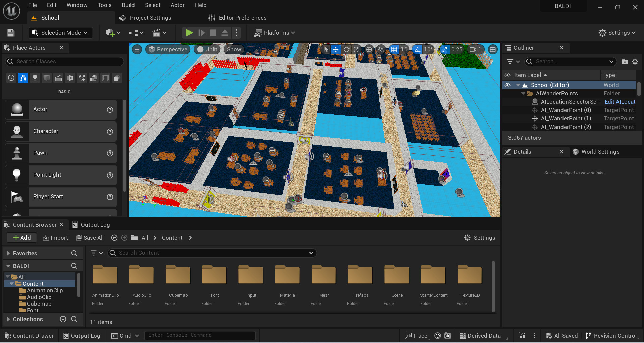Open play options three-dot menu
644x343 pixels.
[x=237, y=33]
